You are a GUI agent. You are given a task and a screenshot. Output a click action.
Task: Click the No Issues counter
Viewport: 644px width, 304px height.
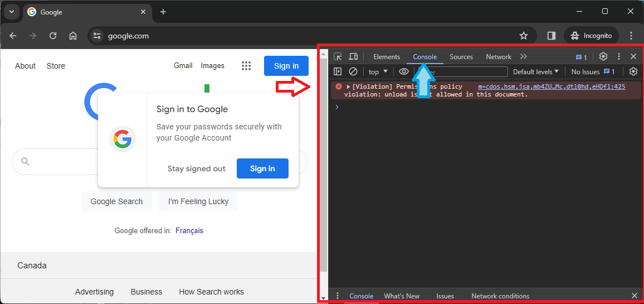tap(593, 71)
